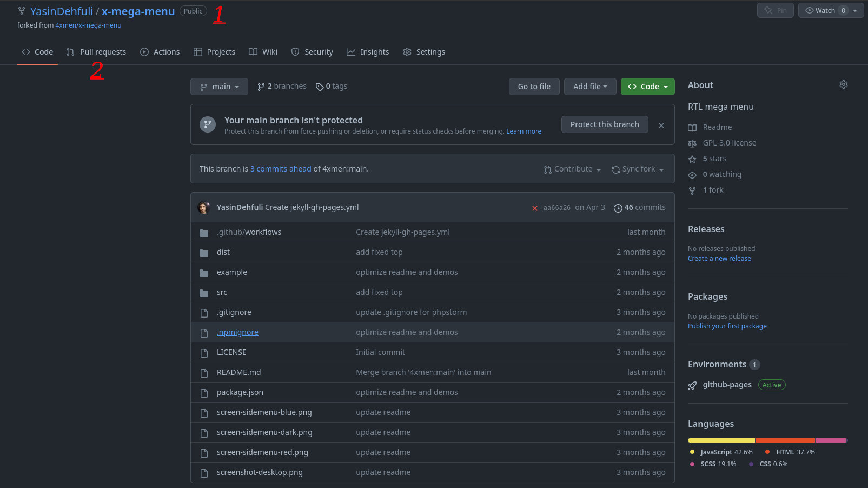The width and height of the screenshot is (868, 488).
Task: Click folder icon for .github/workflows
Action: 204,233
